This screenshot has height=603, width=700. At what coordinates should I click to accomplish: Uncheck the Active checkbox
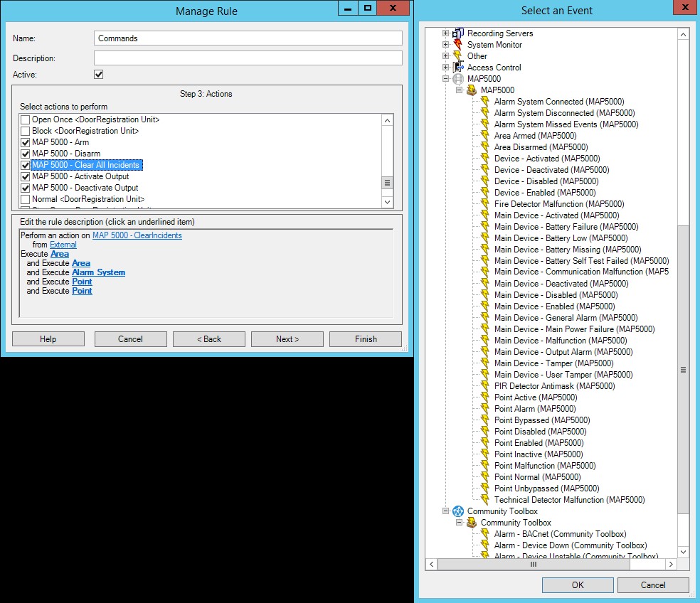tap(99, 74)
